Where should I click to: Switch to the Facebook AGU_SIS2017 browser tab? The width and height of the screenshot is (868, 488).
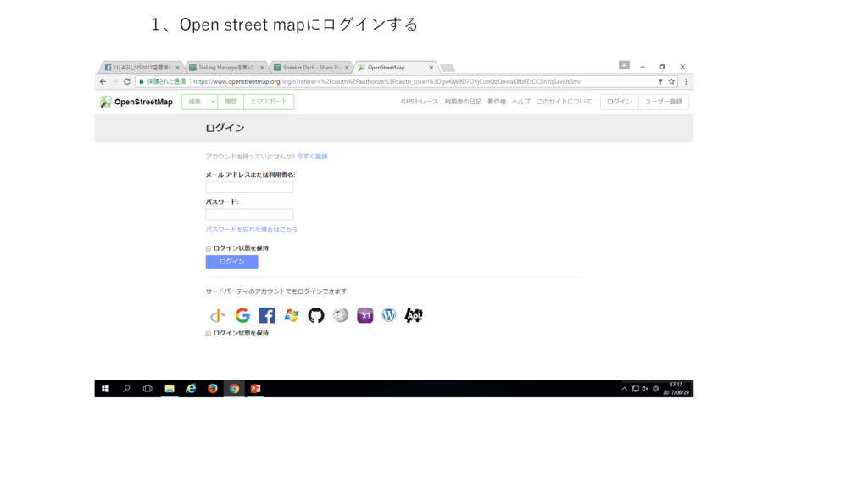tap(142, 68)
